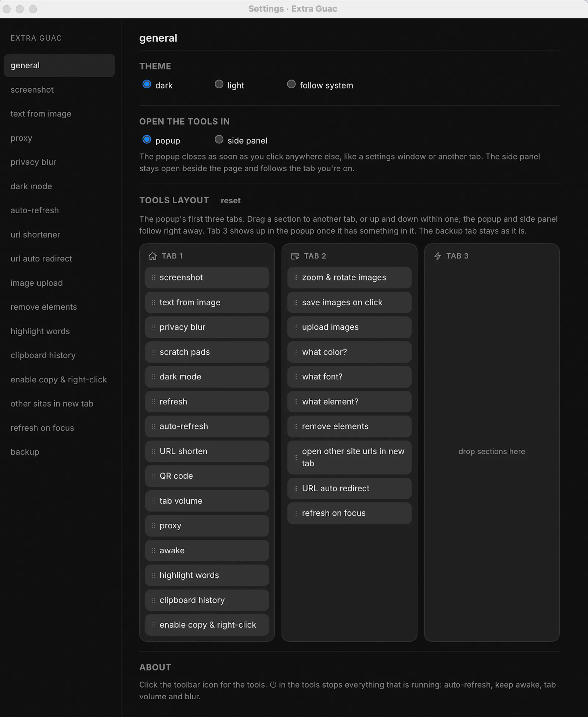
Task: Grab the drag handle of screenshot section
Action: (x=154, y=278)
